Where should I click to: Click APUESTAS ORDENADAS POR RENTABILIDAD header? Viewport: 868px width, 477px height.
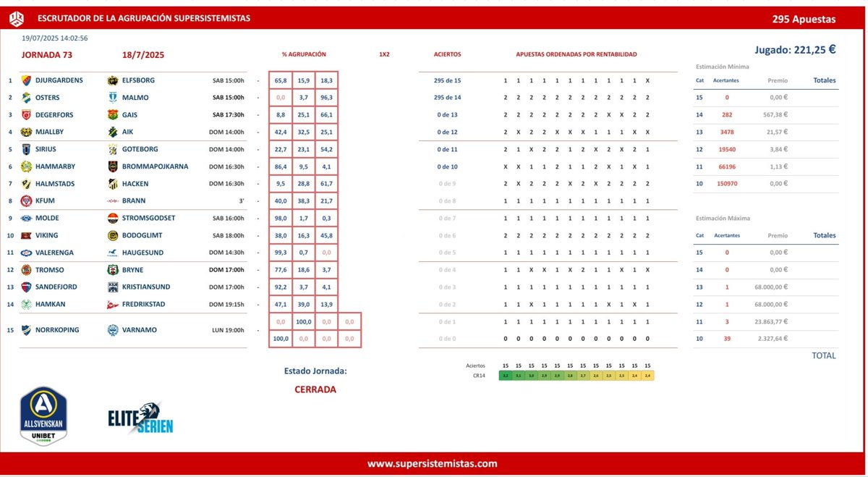pos(576,54)
